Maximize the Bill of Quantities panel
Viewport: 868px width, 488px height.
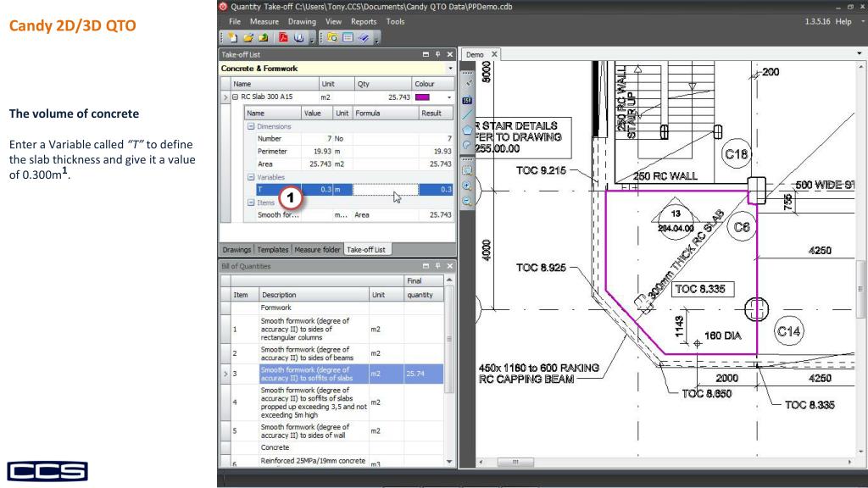click(x=426, y=266)
